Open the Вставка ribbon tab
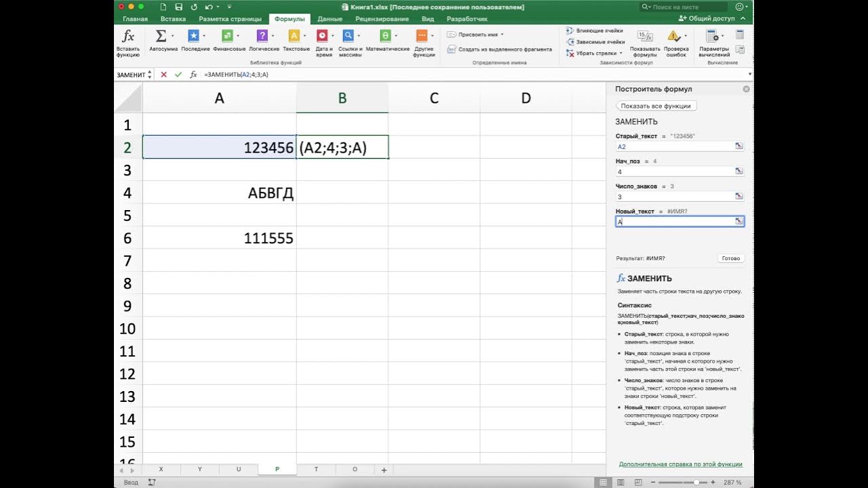This screenshot has width=868, height=488. [174, 19]
